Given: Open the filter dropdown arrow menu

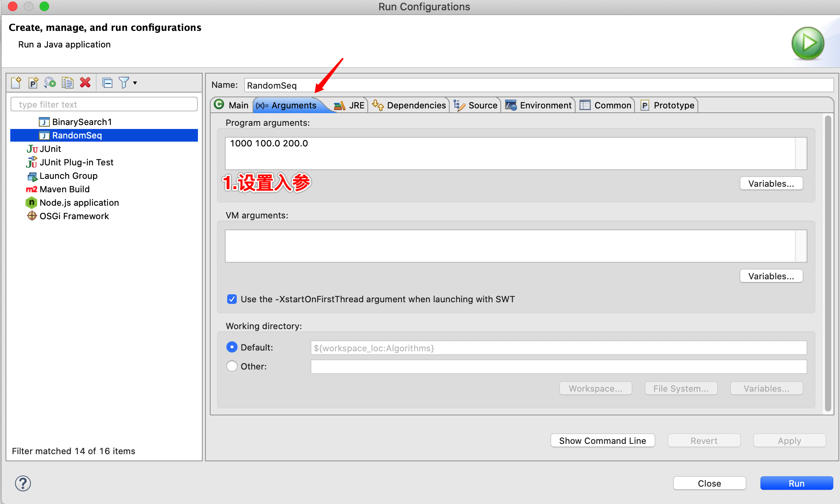Looking at the screenshot, I should click(135, 83).
